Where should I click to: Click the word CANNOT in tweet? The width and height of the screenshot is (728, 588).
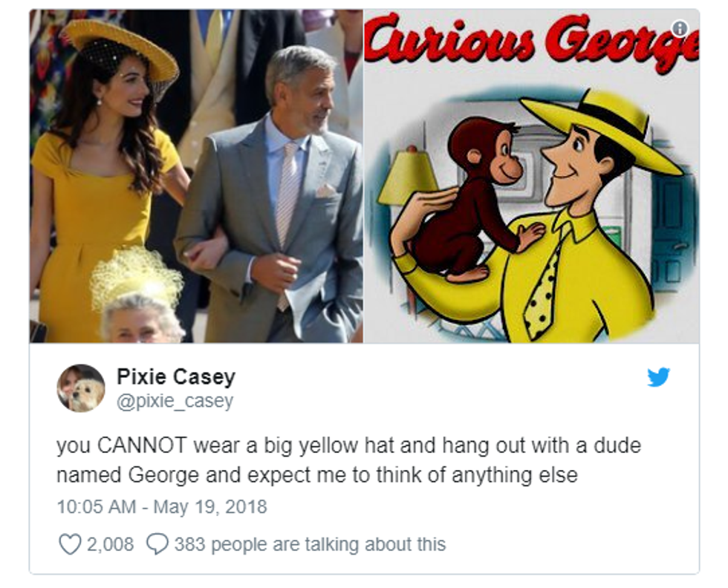pyautogui.click(x=142, y=445)
